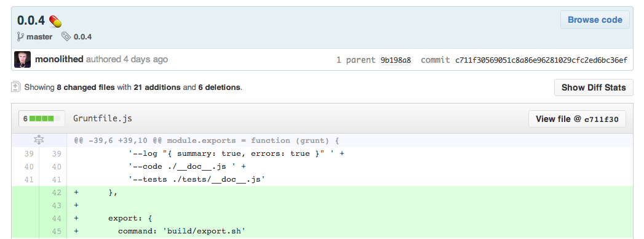Expand hidden diff lines above line 39
Viewport: 644px width, 239px height.
pos(39,140)
